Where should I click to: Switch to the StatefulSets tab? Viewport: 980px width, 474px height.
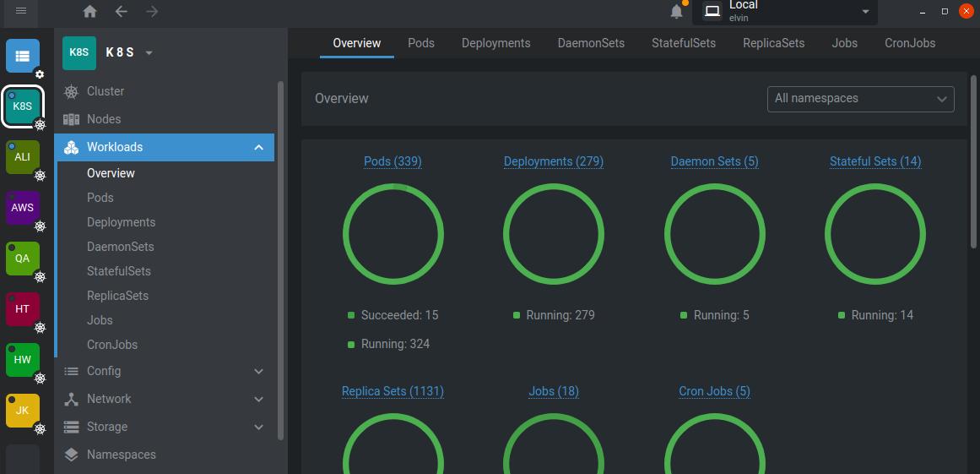tap(684, 43)
